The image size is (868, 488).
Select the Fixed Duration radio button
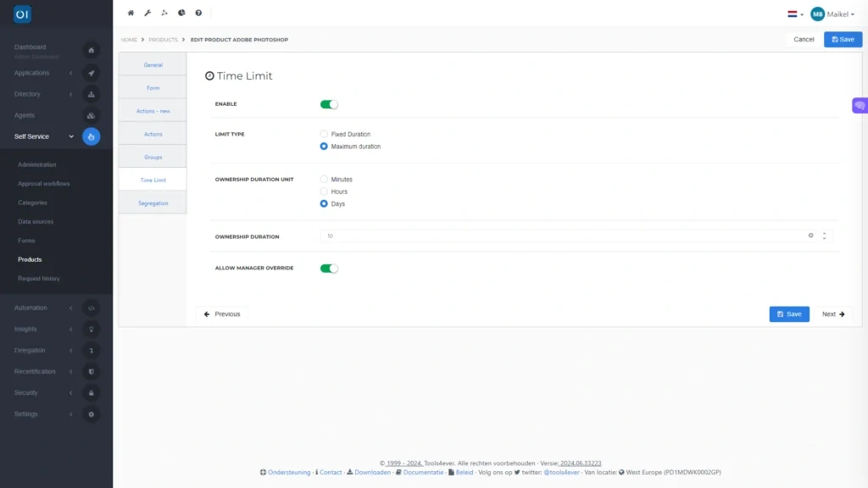(x=323, y=134)
